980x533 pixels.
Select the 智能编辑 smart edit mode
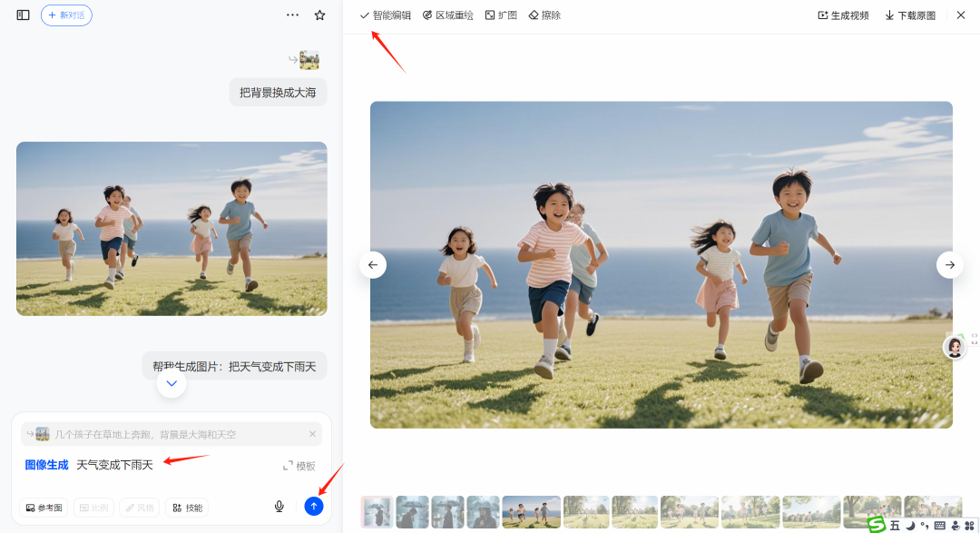pos(386,15)
